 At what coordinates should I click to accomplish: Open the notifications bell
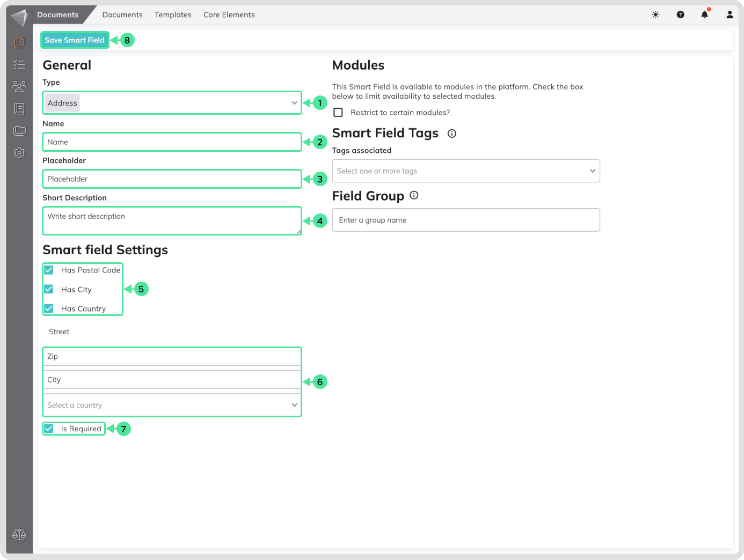(704, 15)
